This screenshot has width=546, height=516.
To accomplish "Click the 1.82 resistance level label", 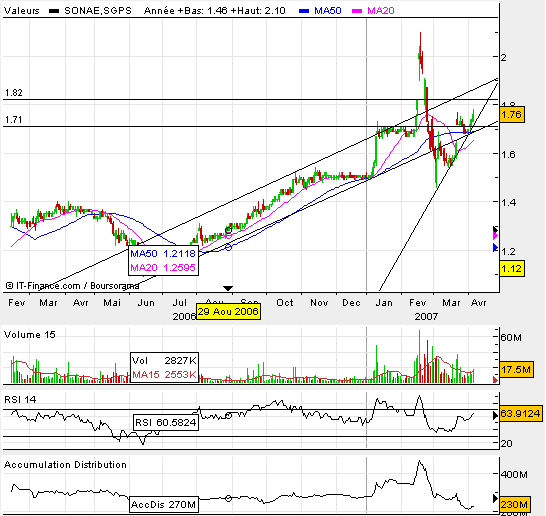I will pos(14,93).
